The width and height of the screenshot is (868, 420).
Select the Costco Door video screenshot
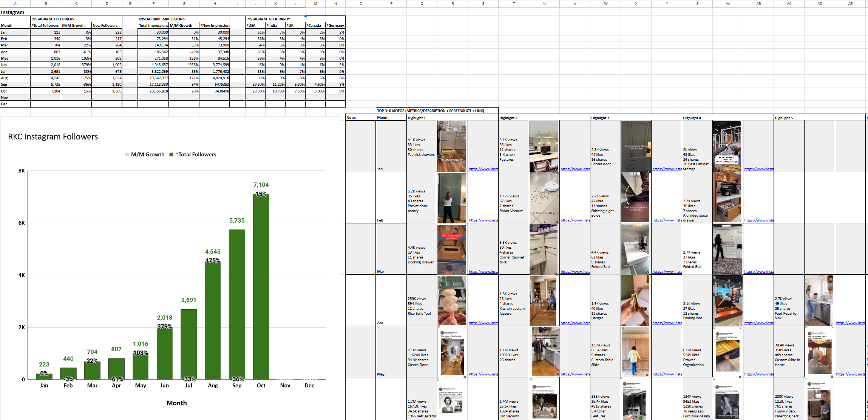(x=452, y=352)
